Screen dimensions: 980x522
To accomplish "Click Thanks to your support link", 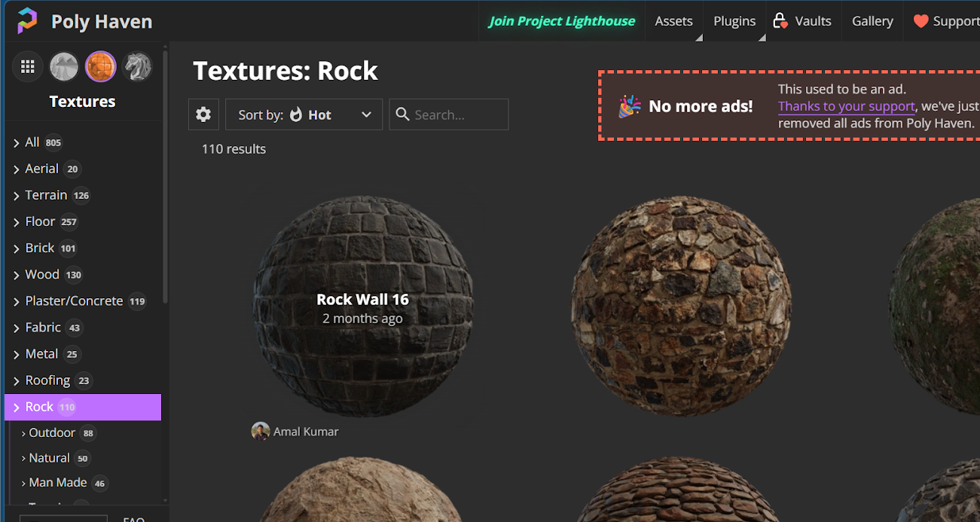I will (x=847, y=106).
